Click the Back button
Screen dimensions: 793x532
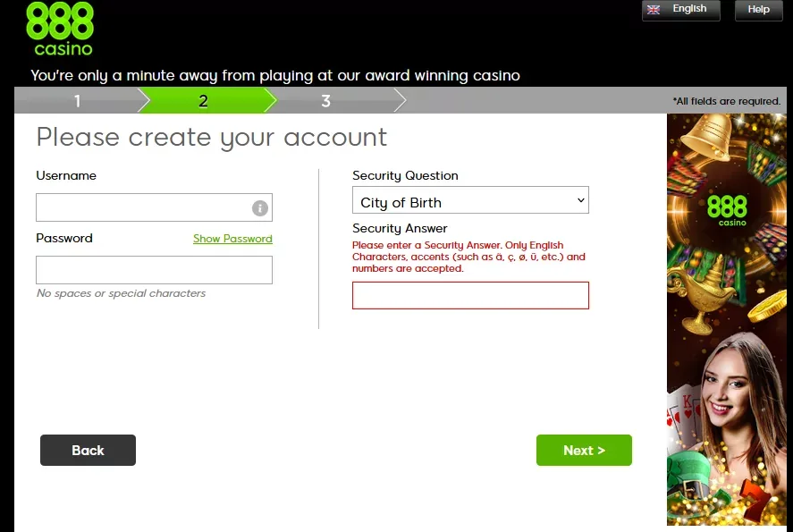[88, 450]
